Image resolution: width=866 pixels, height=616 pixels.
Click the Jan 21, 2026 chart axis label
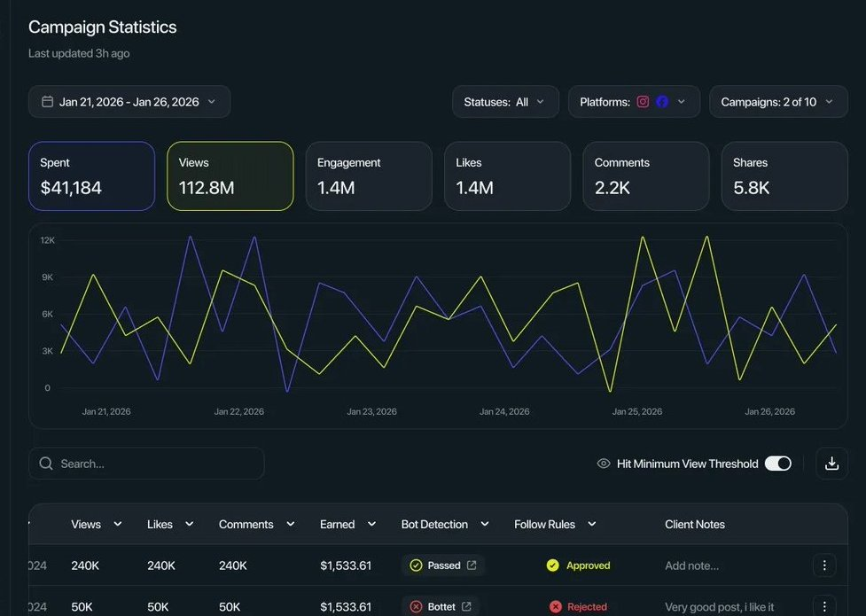[106, 411]
